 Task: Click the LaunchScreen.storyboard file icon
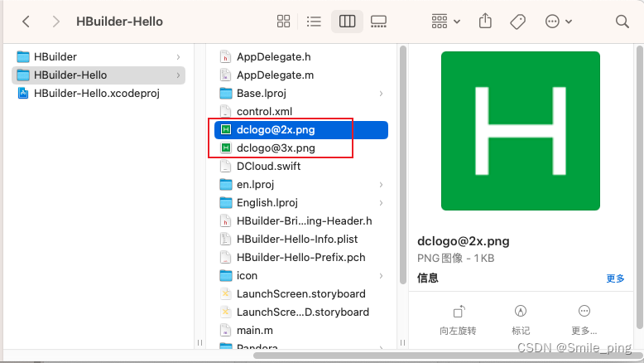click(225, 293)
